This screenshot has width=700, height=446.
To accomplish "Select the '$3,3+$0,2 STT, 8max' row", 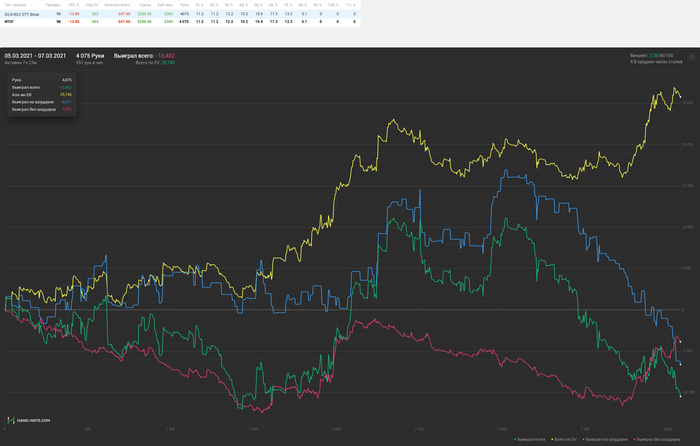I will 180,14.
